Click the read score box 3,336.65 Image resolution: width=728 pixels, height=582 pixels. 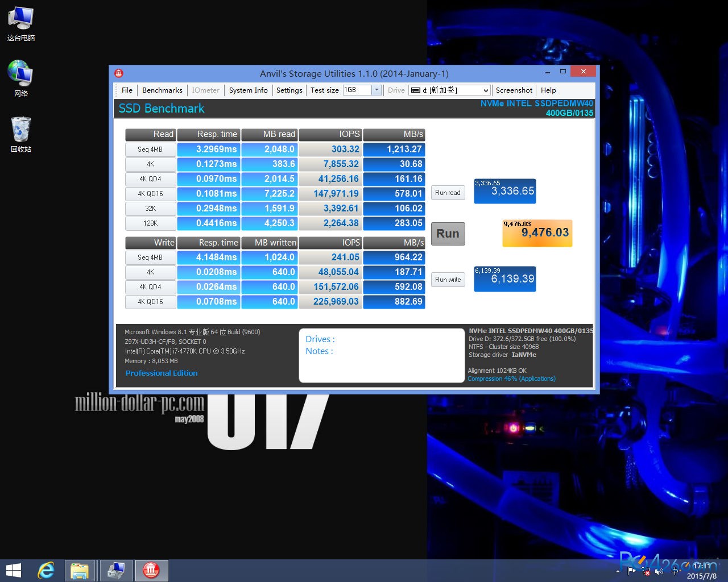click(x=505, y=191)
